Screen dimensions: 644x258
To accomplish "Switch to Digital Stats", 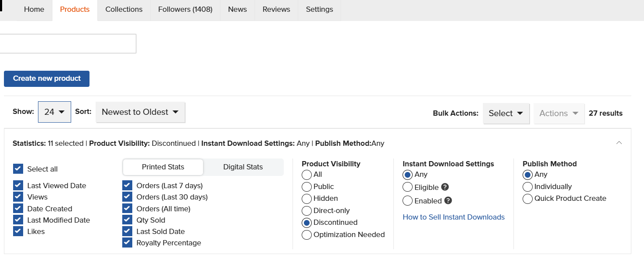I will [243, 167].
